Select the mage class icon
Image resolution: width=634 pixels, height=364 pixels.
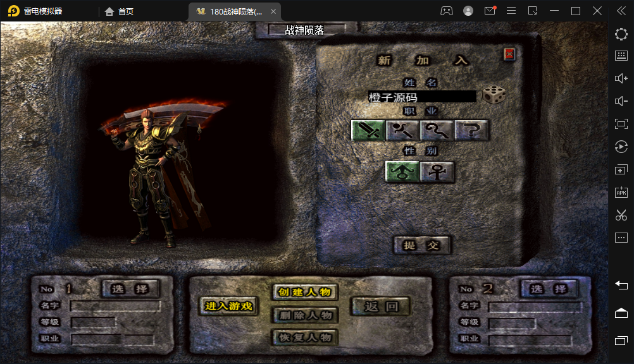[402, 130]
